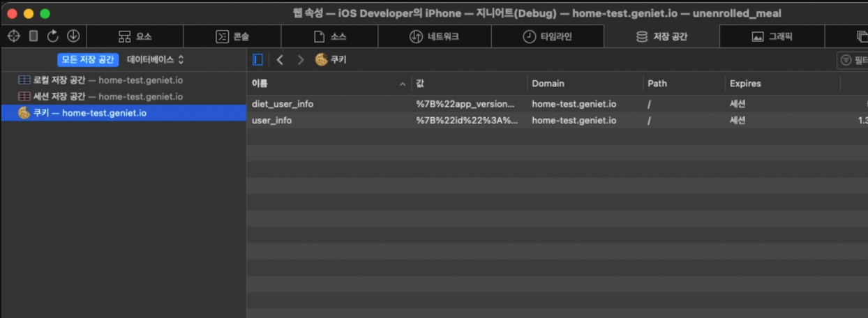
Task: Open the 콘솔 tab
Action: click(x=232, y=37)
